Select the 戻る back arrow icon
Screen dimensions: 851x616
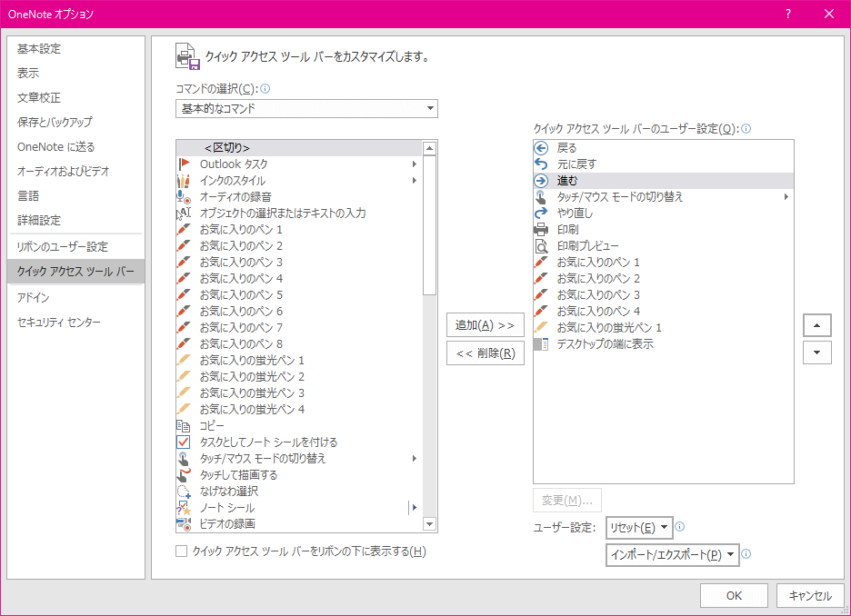(x=541, y=147)
